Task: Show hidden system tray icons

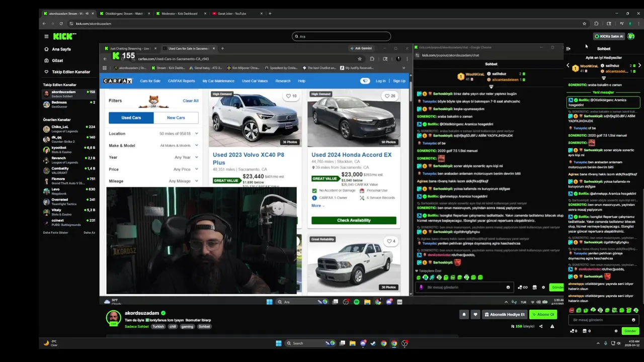Action: [598, 343]
